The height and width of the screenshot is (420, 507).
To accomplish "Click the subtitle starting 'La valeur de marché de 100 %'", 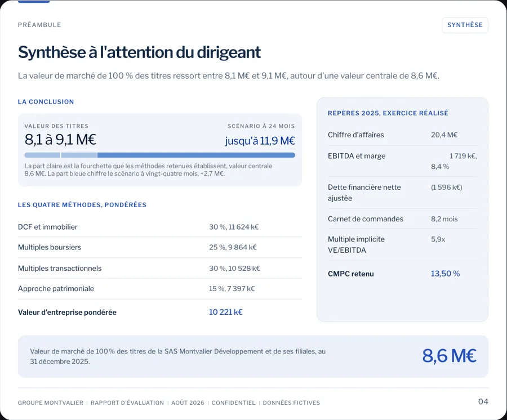I will click(x=229, y=76).
